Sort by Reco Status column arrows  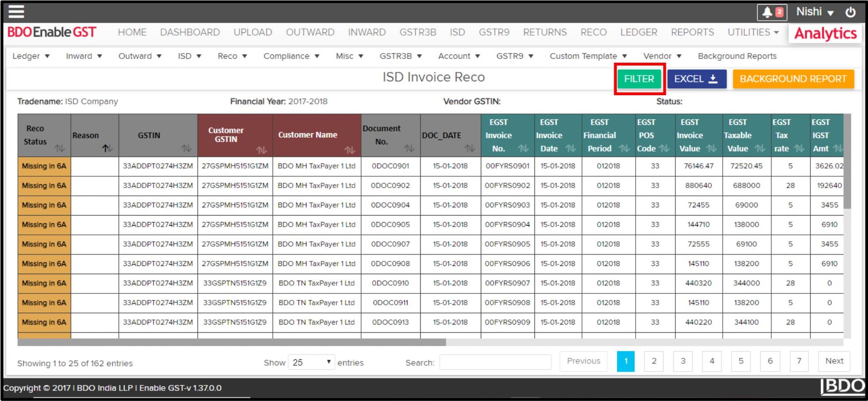[x=60, y=148]
